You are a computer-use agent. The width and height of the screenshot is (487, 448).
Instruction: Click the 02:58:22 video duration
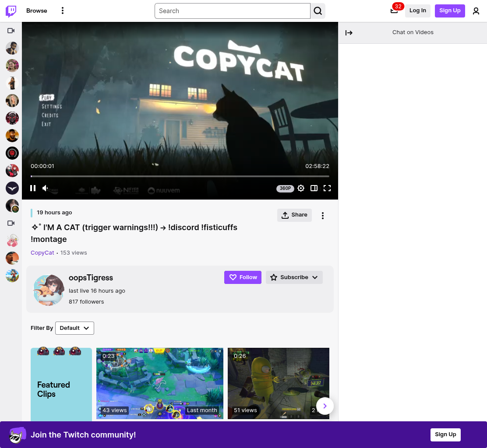coord(317,166)
